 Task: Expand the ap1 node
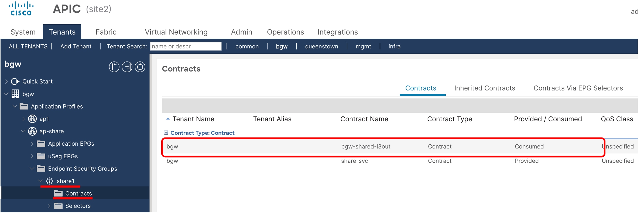click(x=23, y=119)
